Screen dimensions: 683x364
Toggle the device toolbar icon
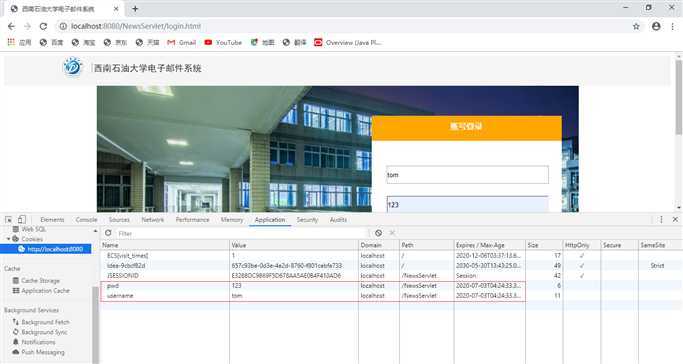pos(22,219)
